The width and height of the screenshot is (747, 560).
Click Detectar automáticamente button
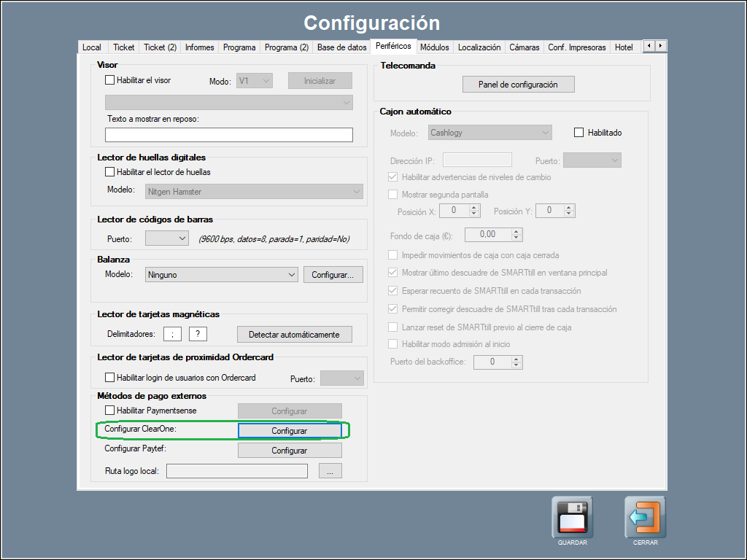coord(294,335)
